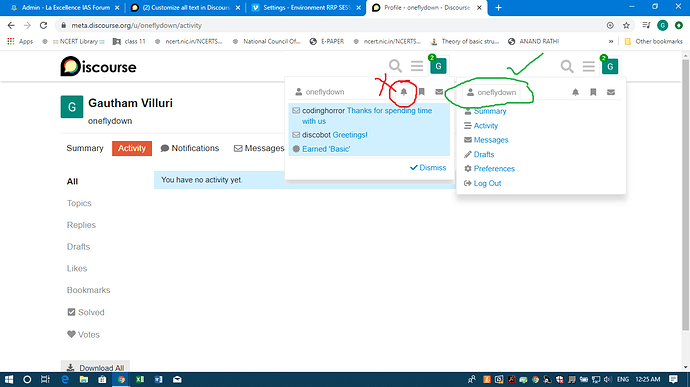The height and width of the screenshot is (387, 690).
Task: Open the Other bookmarks folder
Action: pos(653,41)
